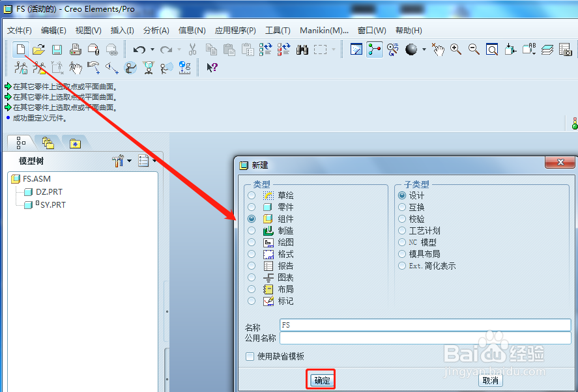The height and width of the screenshot is (392, 578).
Task: Click the shaded sphere display style icon
Action: pyautogui.click(x=411, y=49)
